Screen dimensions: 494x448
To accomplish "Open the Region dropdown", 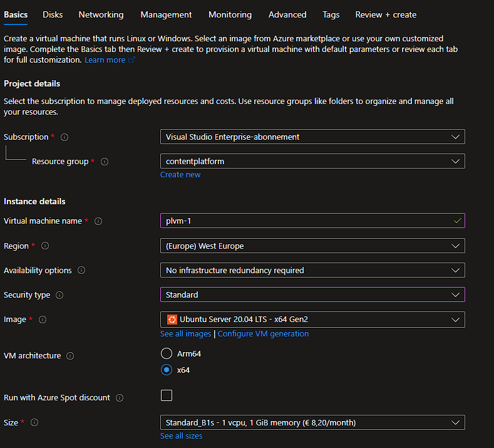I will coord(312,246).
